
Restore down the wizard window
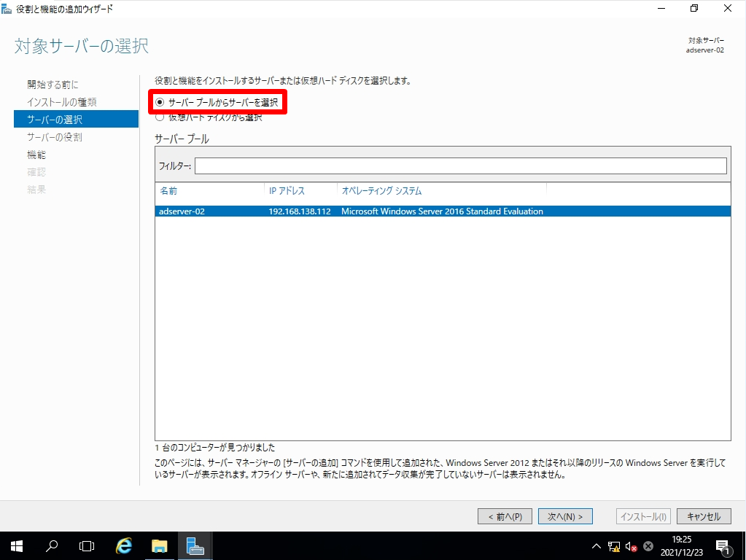[694, 9]
